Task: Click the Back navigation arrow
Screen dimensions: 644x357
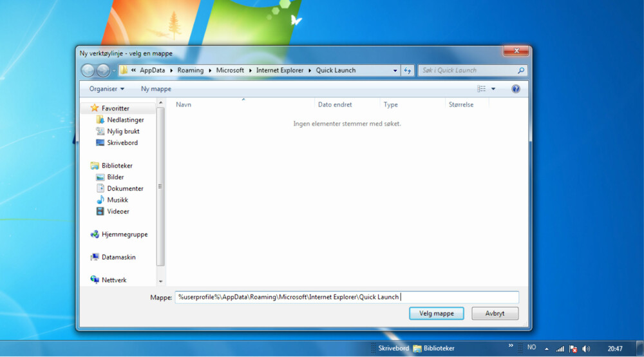Action: (x=88, y=71)
